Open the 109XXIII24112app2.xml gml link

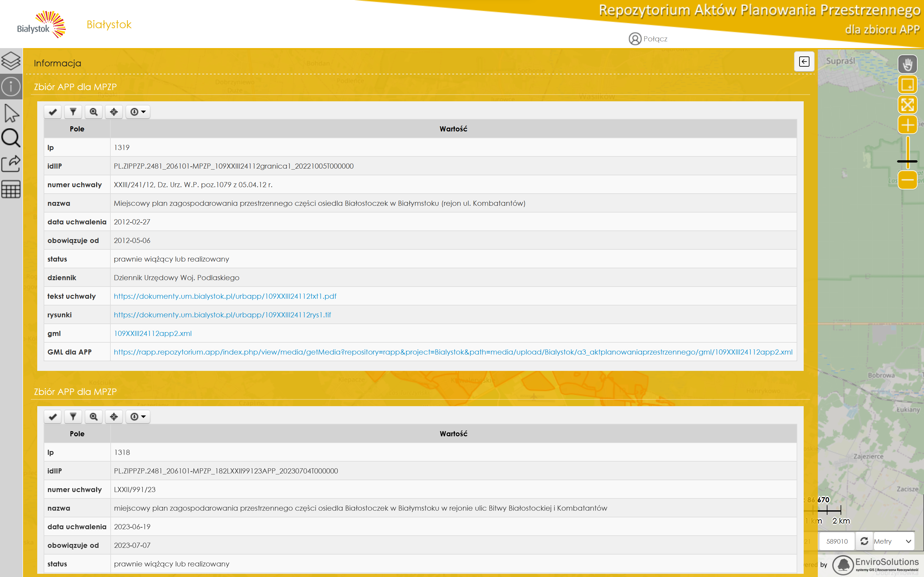coord(153,333)
